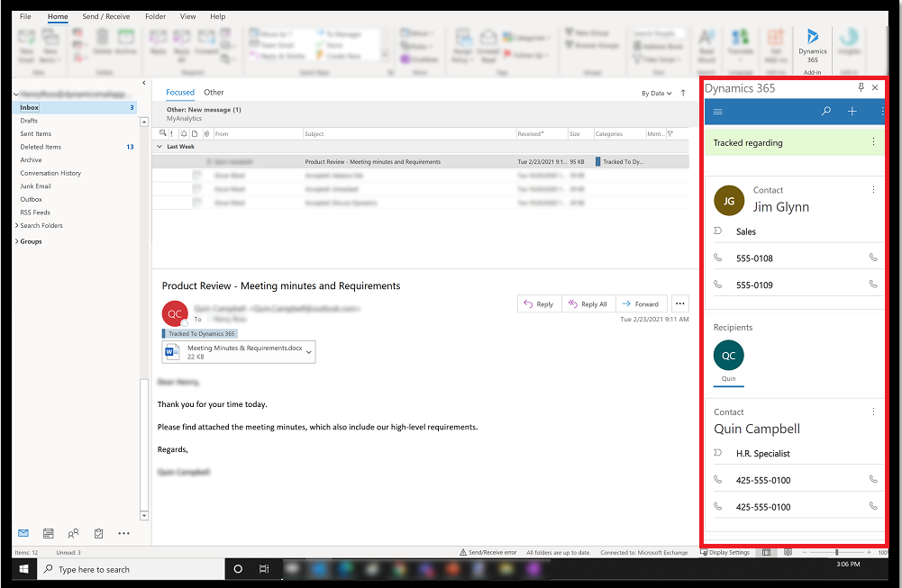Click the search icon in the Dynamics 365 pane

click(826, 112)
